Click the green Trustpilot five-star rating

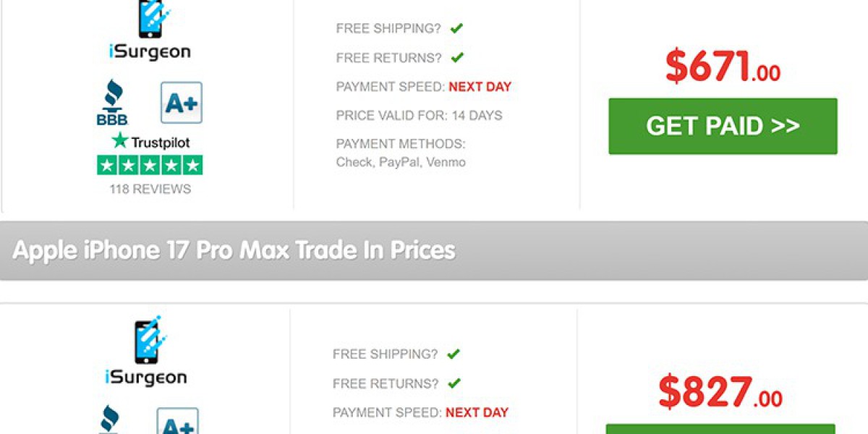click(150, 165)
